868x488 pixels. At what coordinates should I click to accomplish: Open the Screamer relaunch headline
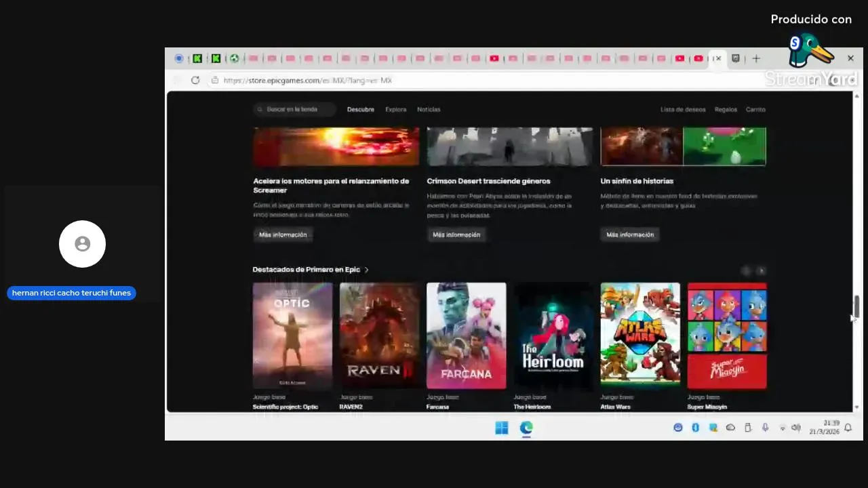pos(331,186)
